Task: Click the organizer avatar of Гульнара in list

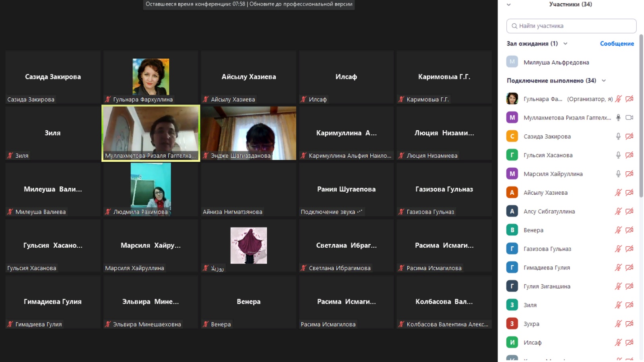Action: click(x=512, y=99)
